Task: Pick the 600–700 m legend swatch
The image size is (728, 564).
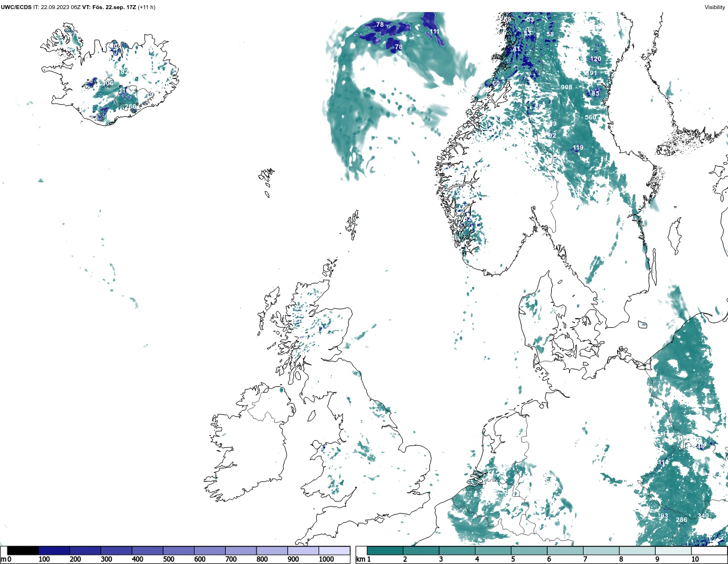Action: point(209,550)
